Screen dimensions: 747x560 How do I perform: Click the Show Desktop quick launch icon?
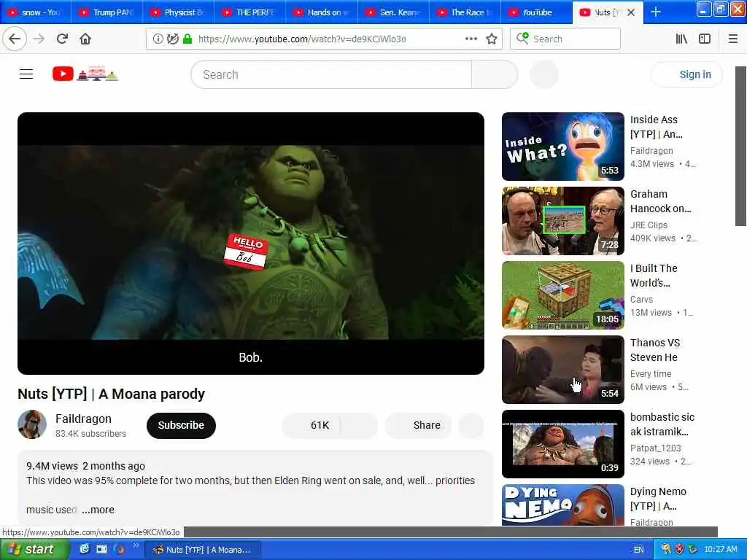(101, 549)
